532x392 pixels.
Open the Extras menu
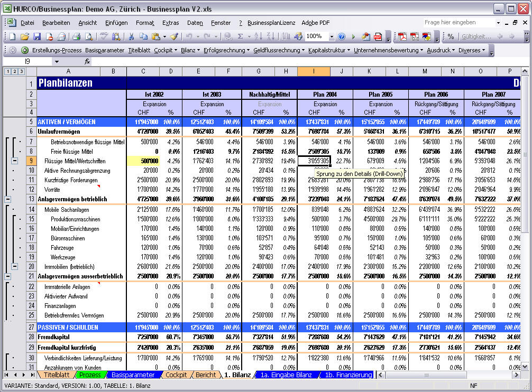coord(170,23)
